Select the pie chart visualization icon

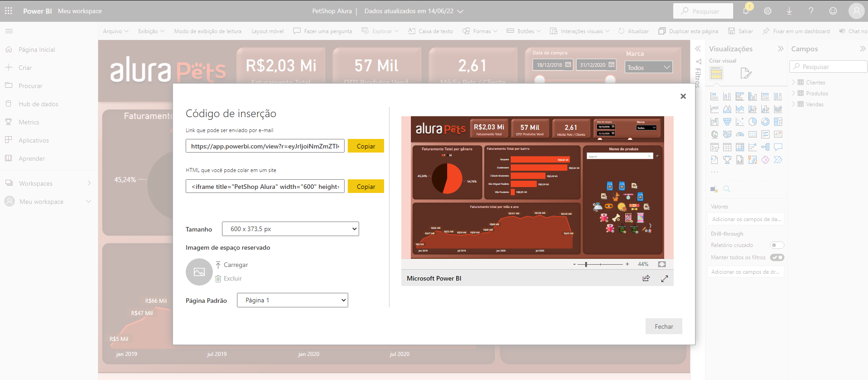coord(753,122)
